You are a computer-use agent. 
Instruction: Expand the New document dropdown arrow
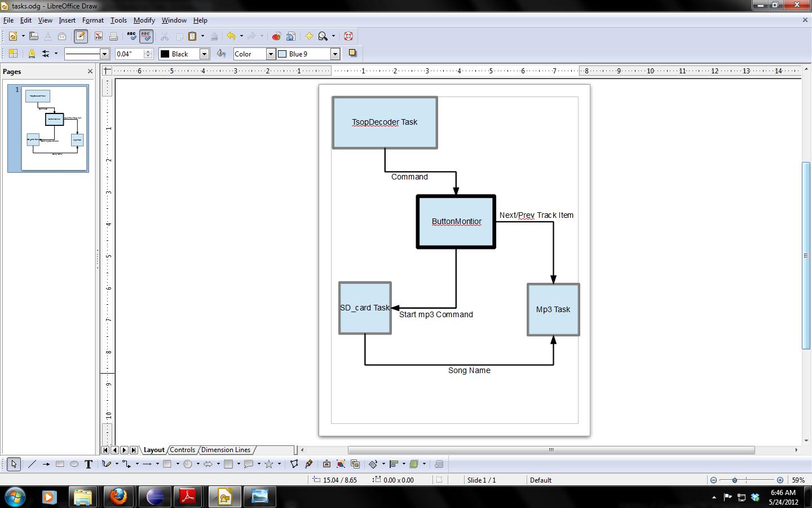23,36
